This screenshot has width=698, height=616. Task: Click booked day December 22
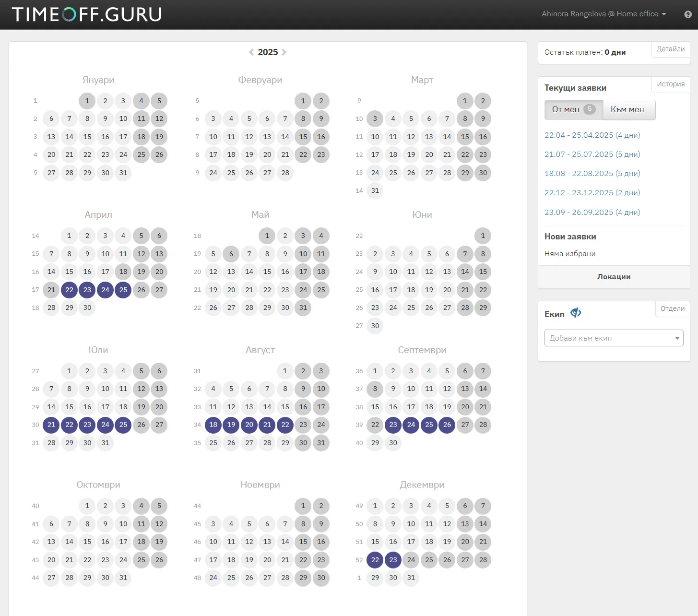pos(375,560)
